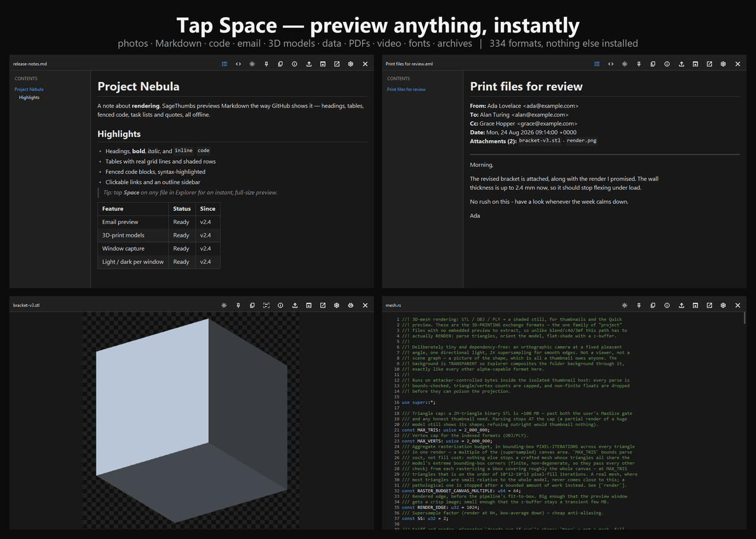Open the render.png email attachment

point(582,141)
